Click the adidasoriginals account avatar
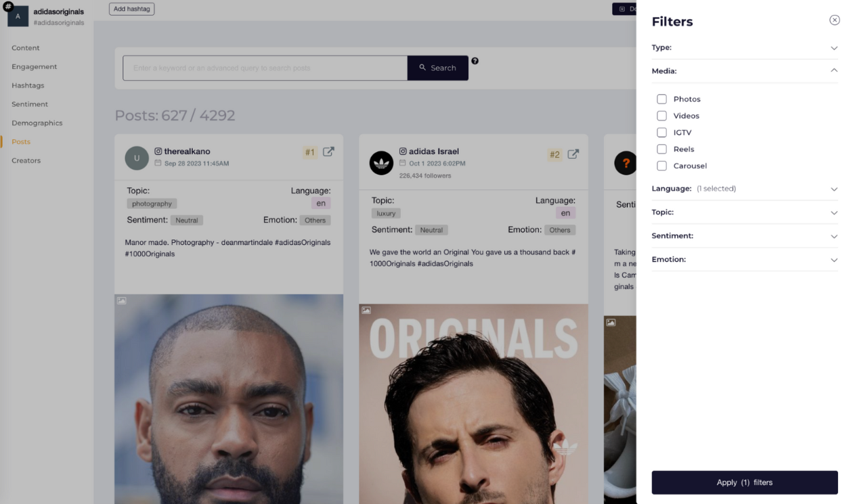 (18, 16)
